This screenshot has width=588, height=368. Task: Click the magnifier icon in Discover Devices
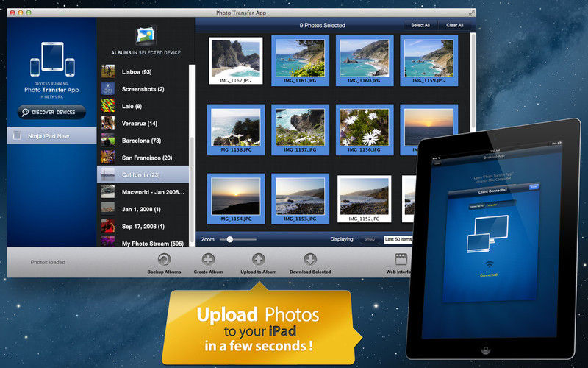pos(25,113)
